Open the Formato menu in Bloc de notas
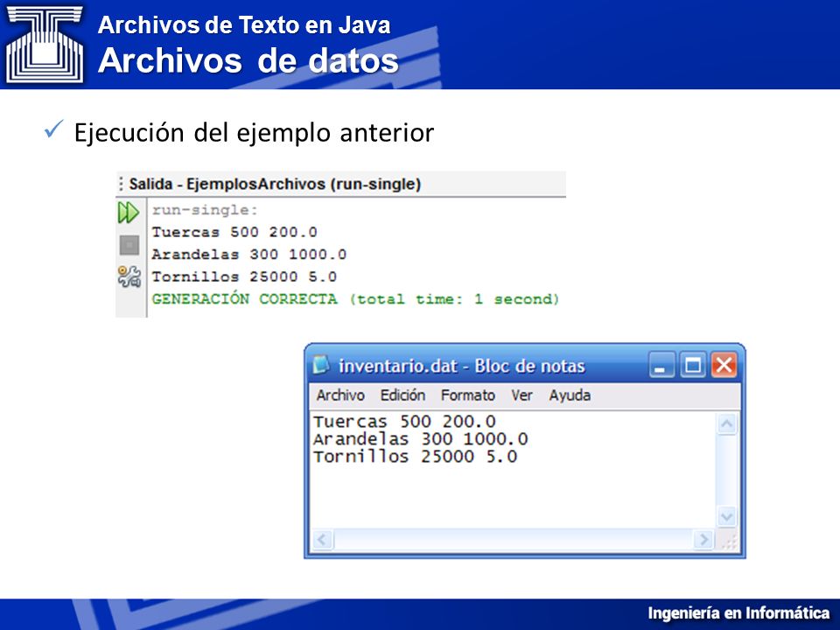The height and width of the screenshot is (630, 840). [467, 395]
